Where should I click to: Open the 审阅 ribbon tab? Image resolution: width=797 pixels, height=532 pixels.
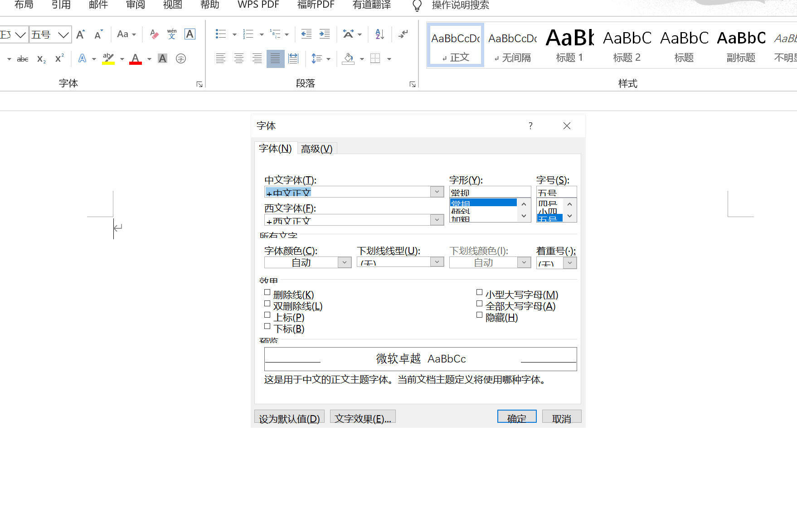click(136, 5)
